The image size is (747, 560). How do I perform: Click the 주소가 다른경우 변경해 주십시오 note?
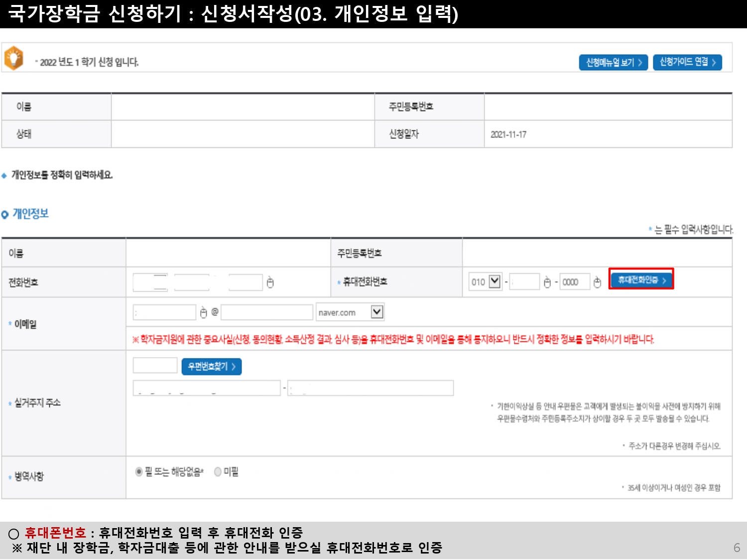coord(674,446)
